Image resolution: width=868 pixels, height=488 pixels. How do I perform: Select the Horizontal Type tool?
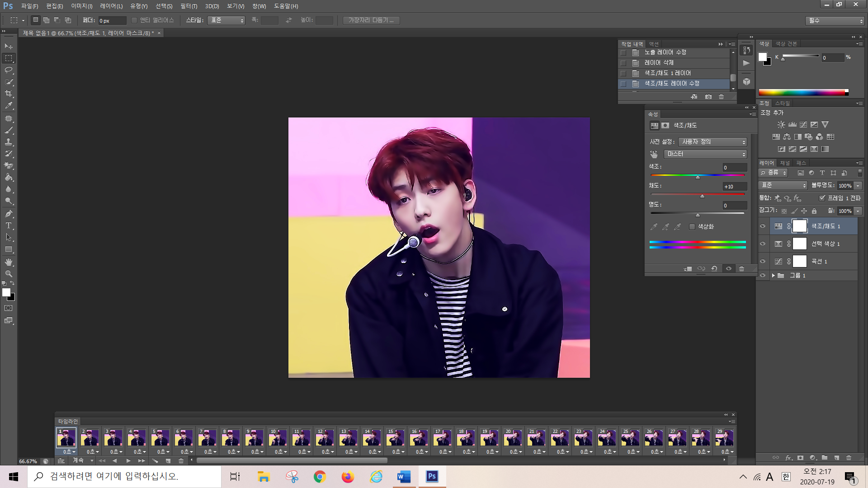9,225
